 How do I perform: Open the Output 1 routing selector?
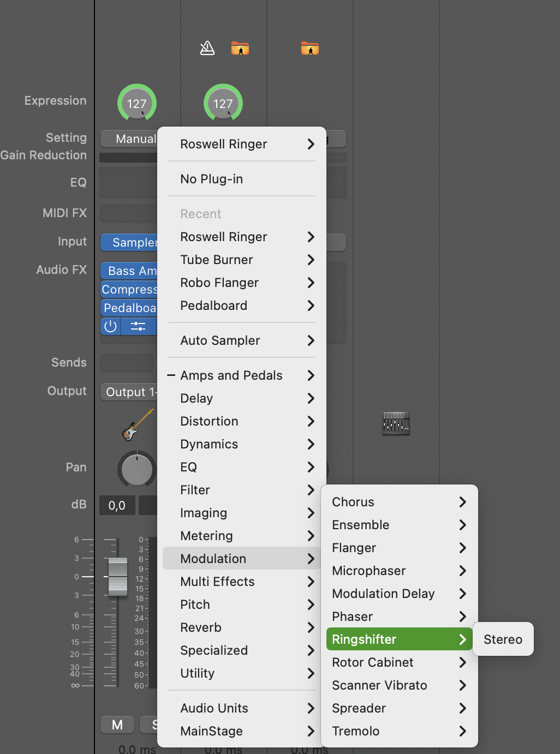[129, 392]
